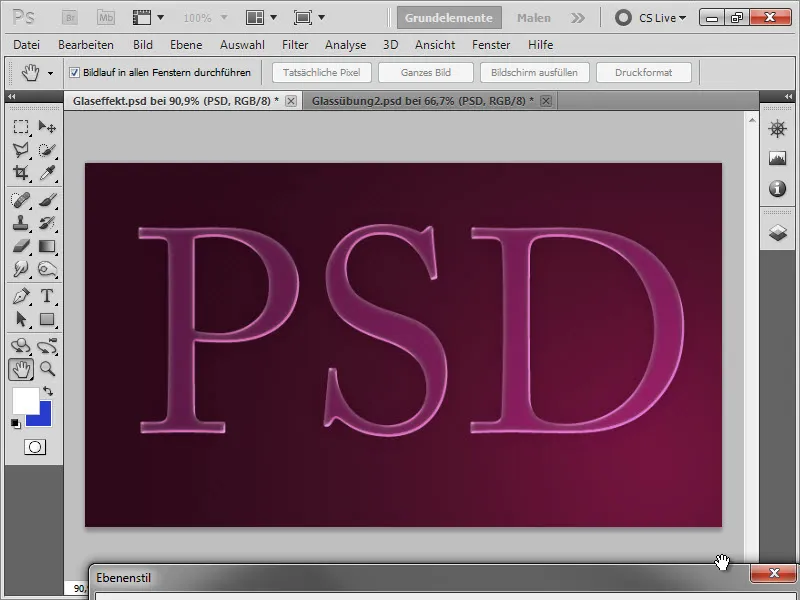Swap foreground and background colors
Image resolution: width=800 pixels, height=600 pixels.
click(48, 391)
